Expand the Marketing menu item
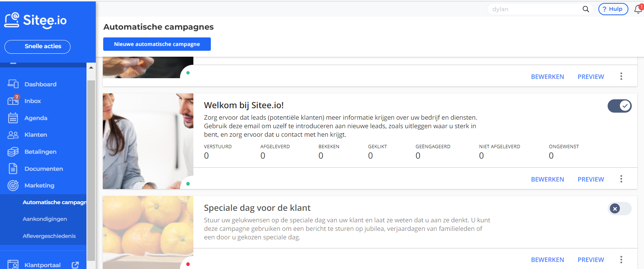 pyautogui.click(x=39, y=185)
